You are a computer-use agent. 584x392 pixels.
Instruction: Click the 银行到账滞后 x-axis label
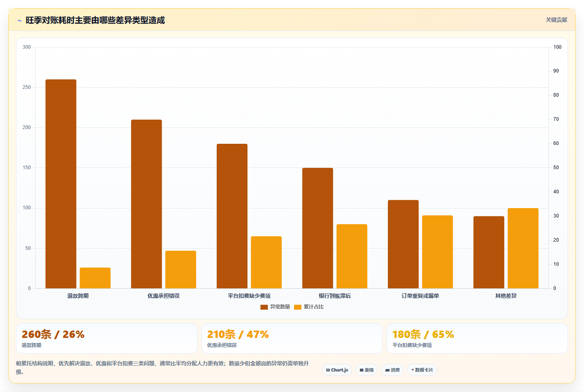[x=335, y=296]
